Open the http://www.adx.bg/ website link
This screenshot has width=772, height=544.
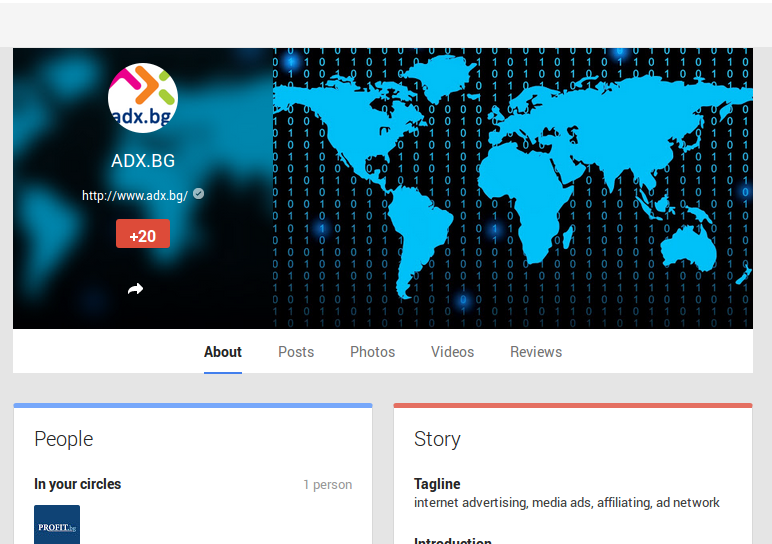(x=134, y=195)
